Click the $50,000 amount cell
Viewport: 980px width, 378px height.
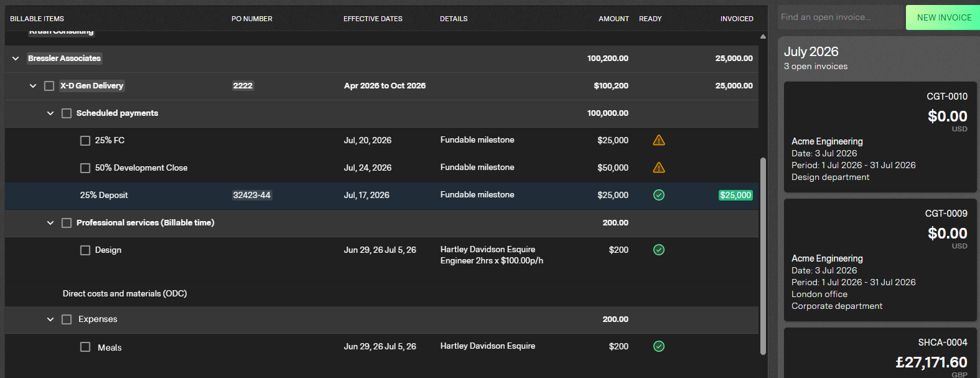click(613, 168)
